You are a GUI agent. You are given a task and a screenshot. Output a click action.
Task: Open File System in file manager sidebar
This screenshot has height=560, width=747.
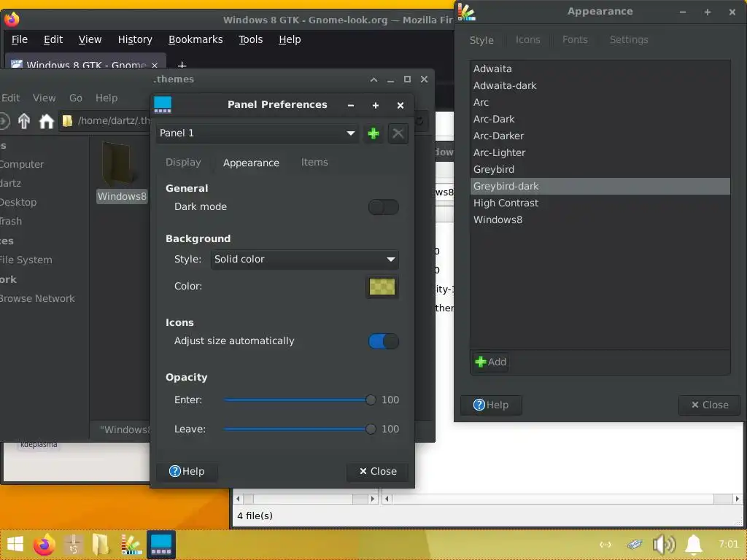(26, 260)
